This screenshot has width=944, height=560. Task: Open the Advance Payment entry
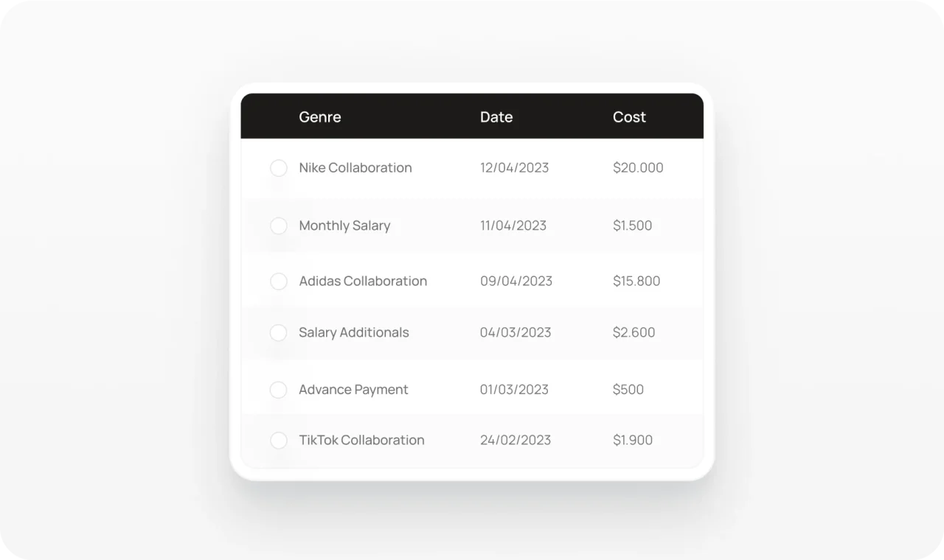353,390
